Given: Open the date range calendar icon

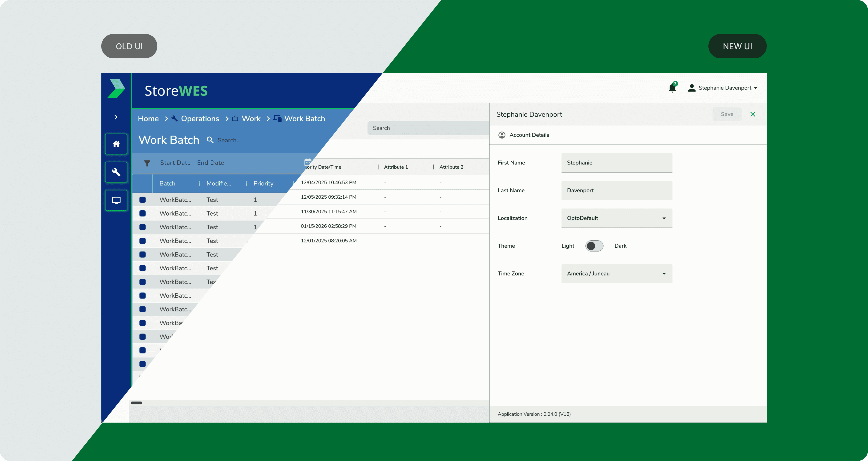Looking at the screenshot, I should click(x=307, y=162).
